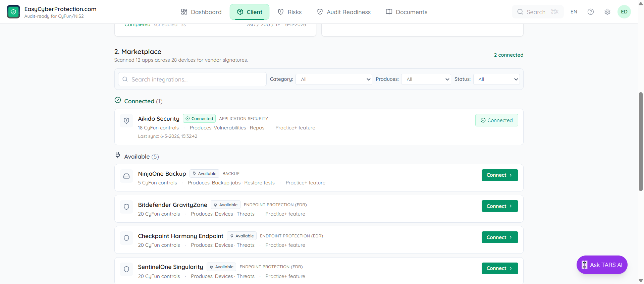Click '5 CyFun controls' on NinjaOne Backup
The width and height of the screenshot is (644, 284).
coord(157,183)
